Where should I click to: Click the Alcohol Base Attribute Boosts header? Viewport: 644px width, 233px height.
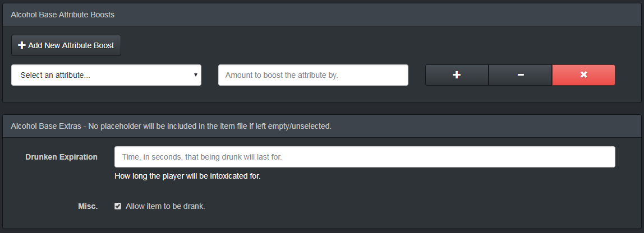(63, 15)
